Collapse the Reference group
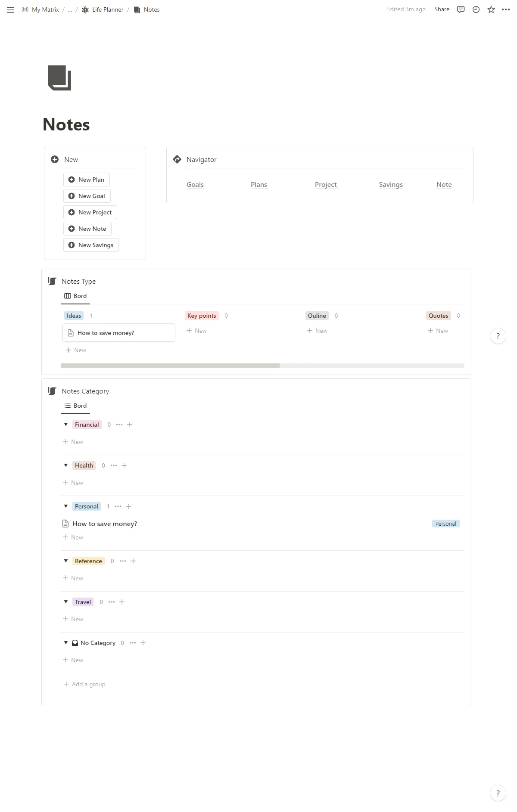 66,561
